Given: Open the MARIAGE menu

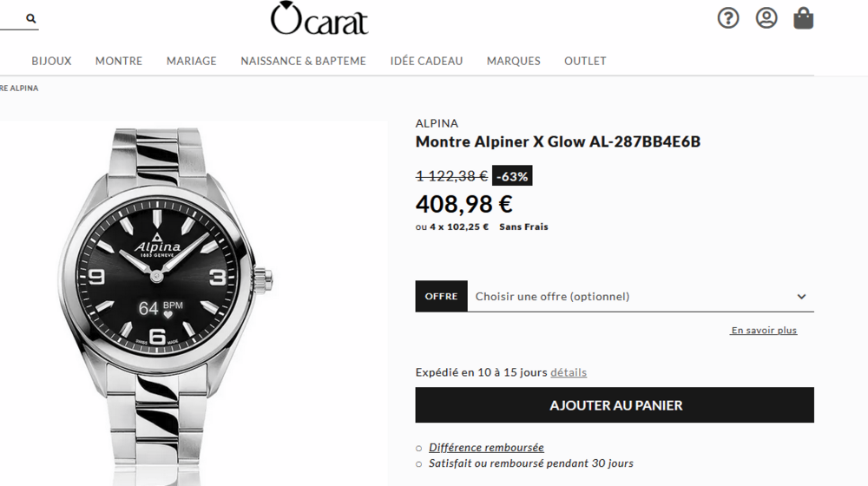Looking at the screenshot, I should (192, 61).
